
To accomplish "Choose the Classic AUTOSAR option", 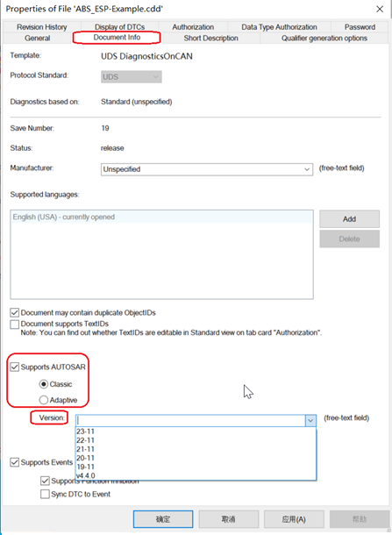I will 43,384.
